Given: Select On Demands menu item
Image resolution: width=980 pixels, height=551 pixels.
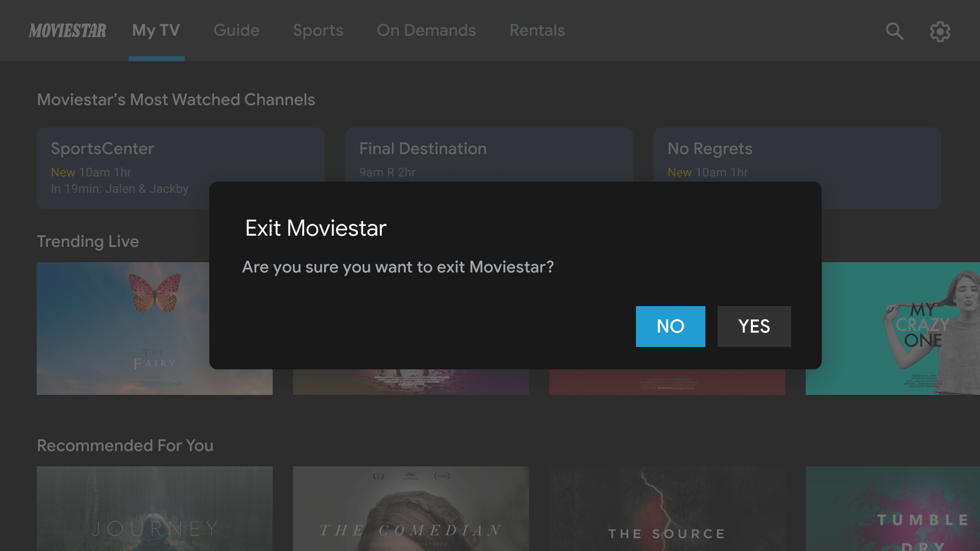Looking at the screenshot, I should pyautogui.click(x=426, y=30).
